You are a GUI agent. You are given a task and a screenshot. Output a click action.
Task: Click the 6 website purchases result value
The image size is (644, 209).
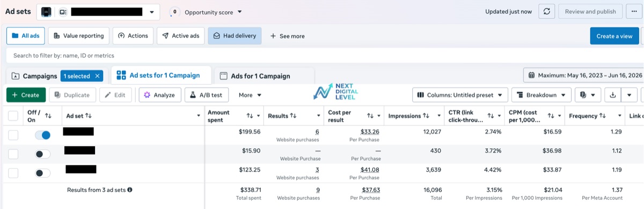click(317, 132)
